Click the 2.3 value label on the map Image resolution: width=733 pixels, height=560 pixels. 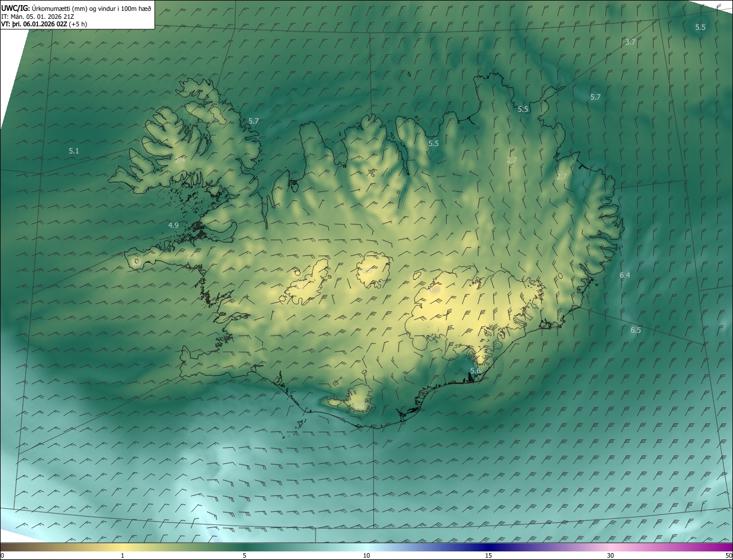tap(192, 255)
